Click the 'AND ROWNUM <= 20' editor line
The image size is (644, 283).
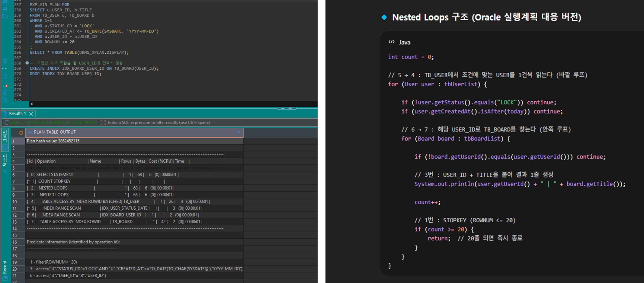54,42
